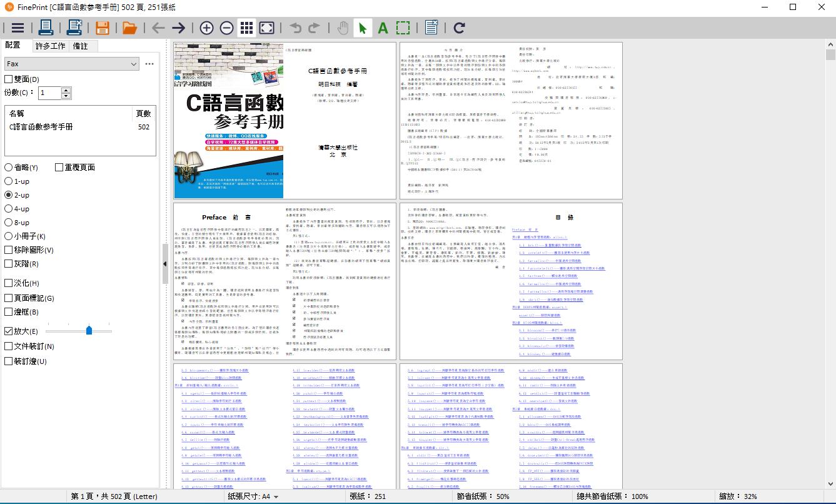The height and width of the screenshot is (504, 836).
Task: Decrease copies with the down stepper arrow
Action: click(66, 96)
